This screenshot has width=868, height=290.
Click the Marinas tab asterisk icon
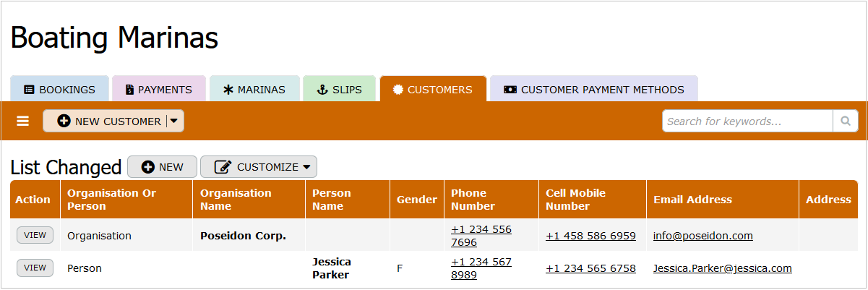(228, 90)
